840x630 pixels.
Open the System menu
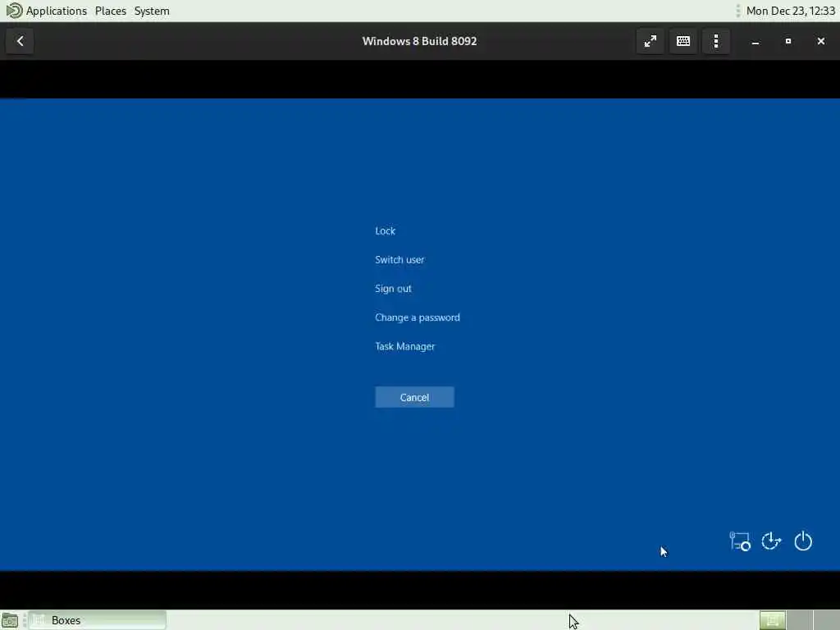coord(152,11)
